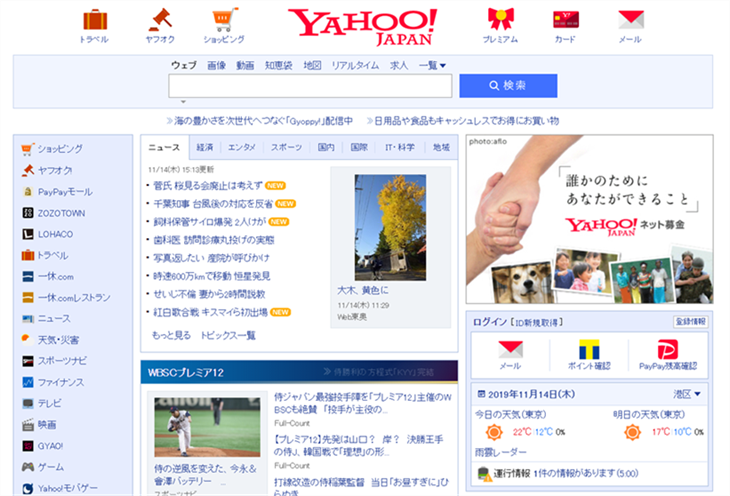Open the プレミアム ribbon icon
Screen dimensions: 730x496
click(500, 19)
